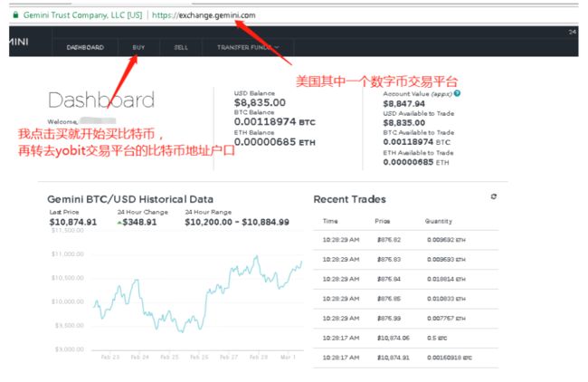Click the Quantity column header

(x=439, y=221)
